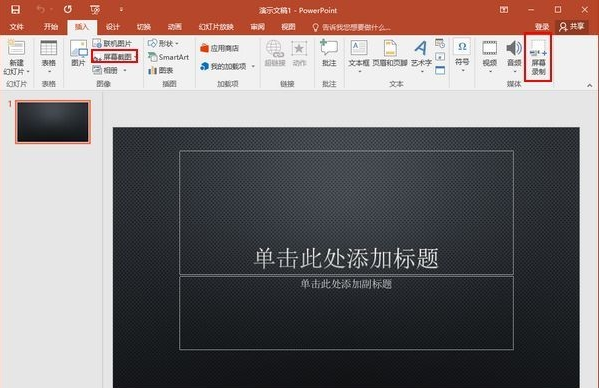Start slideshow from beginning quick-access icon

[x=95, y=10]
